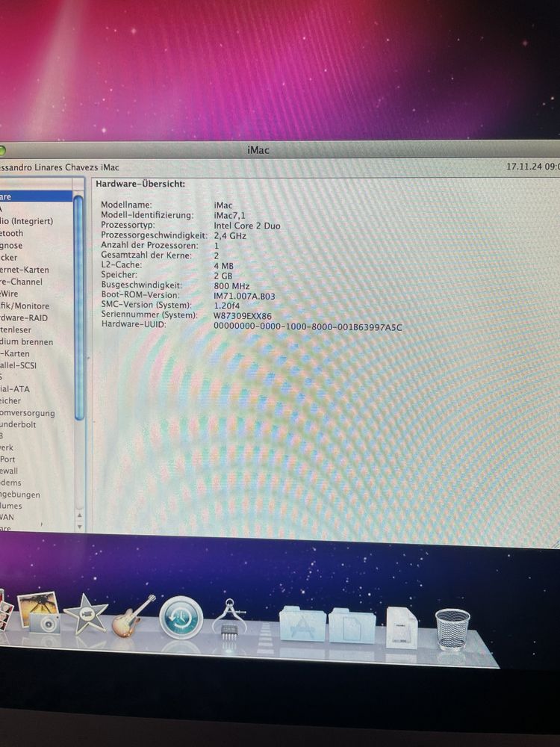Click the Hardware-Übersicht heading
Image resolution: width=560 pixels, height=747 pixels.
pos(140,184)
